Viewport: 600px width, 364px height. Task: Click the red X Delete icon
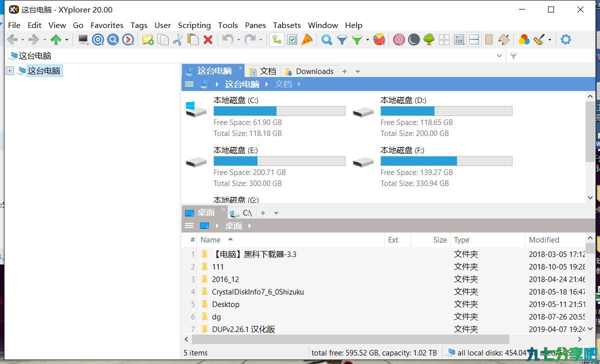(x=208, y=39)
